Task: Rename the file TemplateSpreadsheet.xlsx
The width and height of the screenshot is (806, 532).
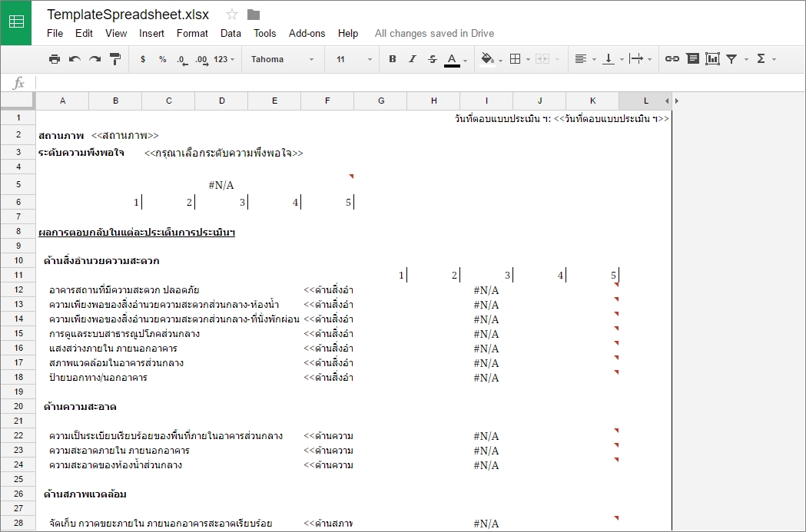Action: point(128,14)
